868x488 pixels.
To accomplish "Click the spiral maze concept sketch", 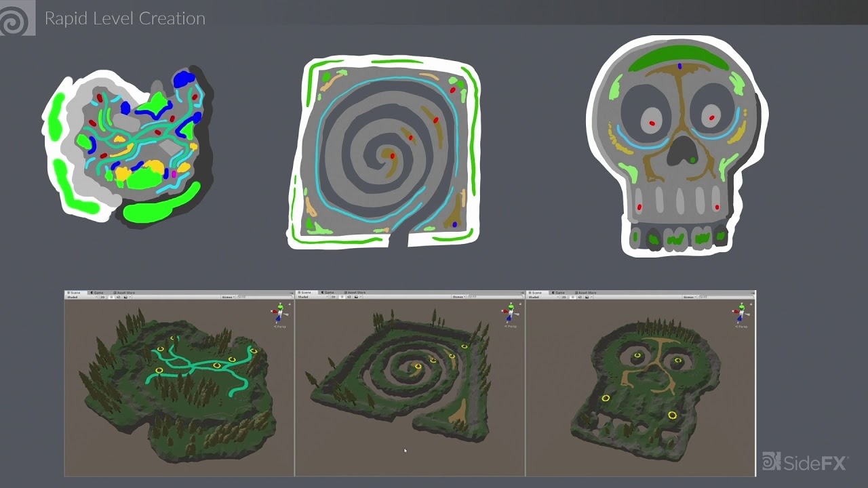I will tap(384, 152).
